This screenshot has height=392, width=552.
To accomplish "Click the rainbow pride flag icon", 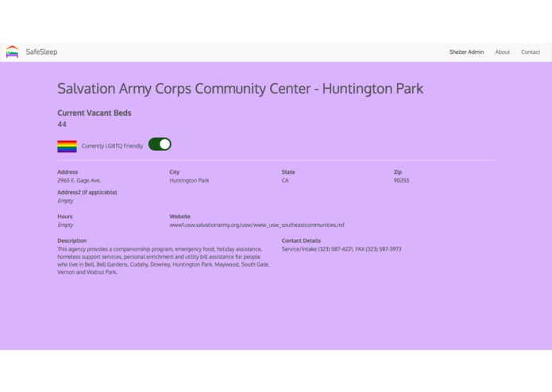I will pos(67,146).
